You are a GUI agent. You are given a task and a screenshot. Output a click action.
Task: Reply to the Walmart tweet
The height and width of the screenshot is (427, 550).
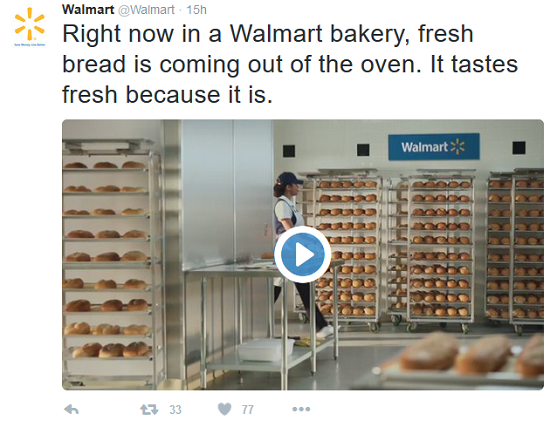click(x=72, y=409)
